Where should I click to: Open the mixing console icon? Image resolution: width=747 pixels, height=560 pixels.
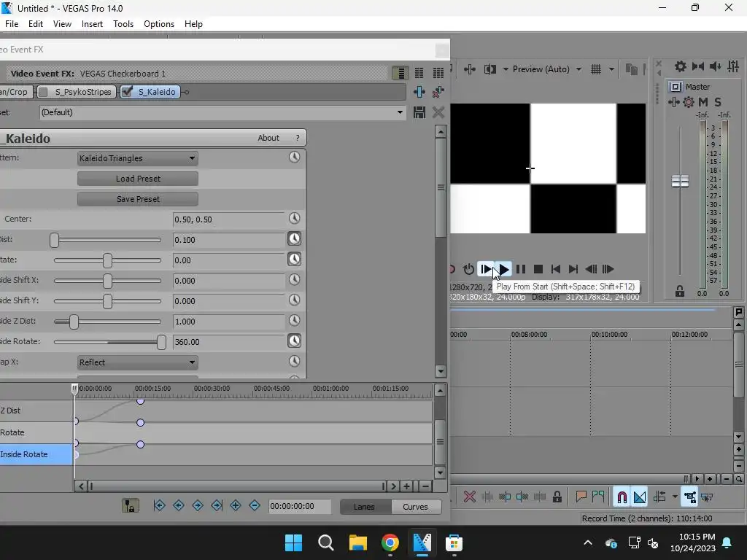coord(733,66)
